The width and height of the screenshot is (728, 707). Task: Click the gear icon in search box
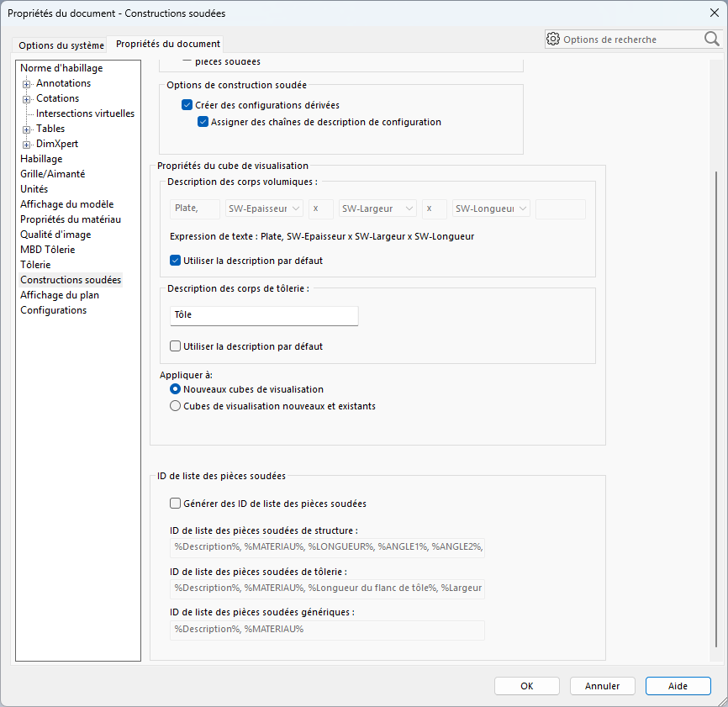(x=553, y=39)
